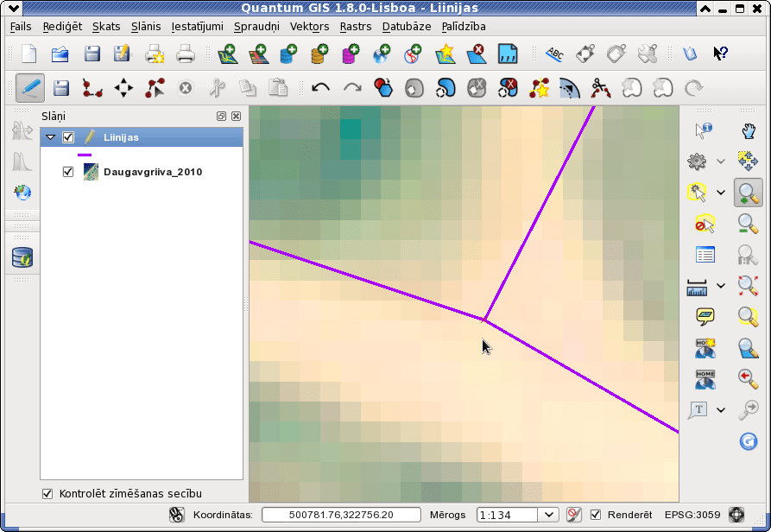Open the Rastrs menu
771x532 pixels.
356,27
